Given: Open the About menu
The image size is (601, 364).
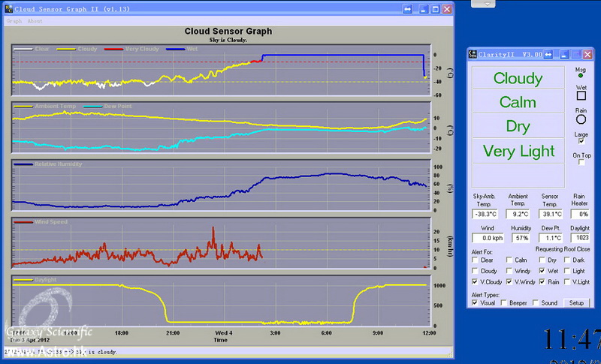Looking at the screenshot, I should [35, 21].
